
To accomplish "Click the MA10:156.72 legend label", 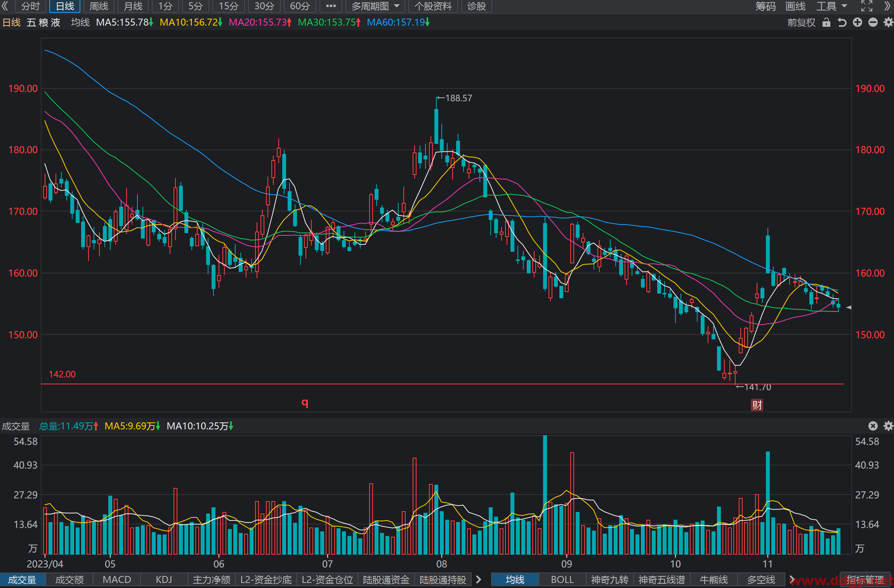I will [191, 22].
